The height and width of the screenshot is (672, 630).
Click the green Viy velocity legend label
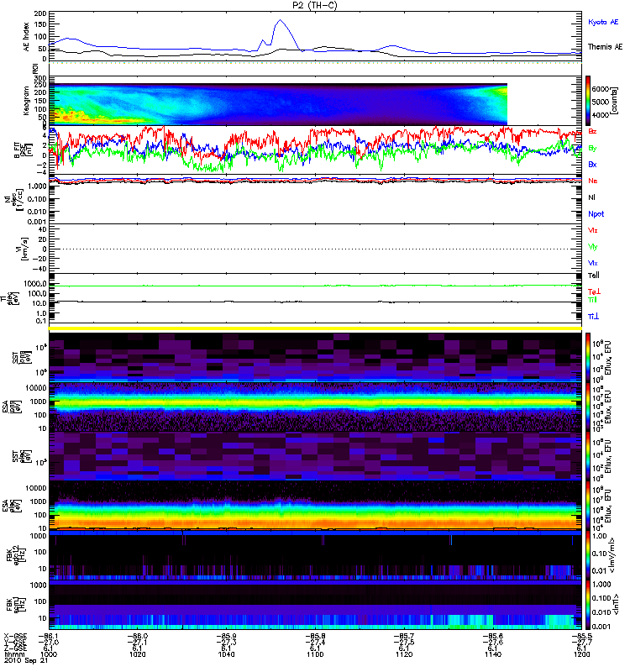click(x=593, y=247)
